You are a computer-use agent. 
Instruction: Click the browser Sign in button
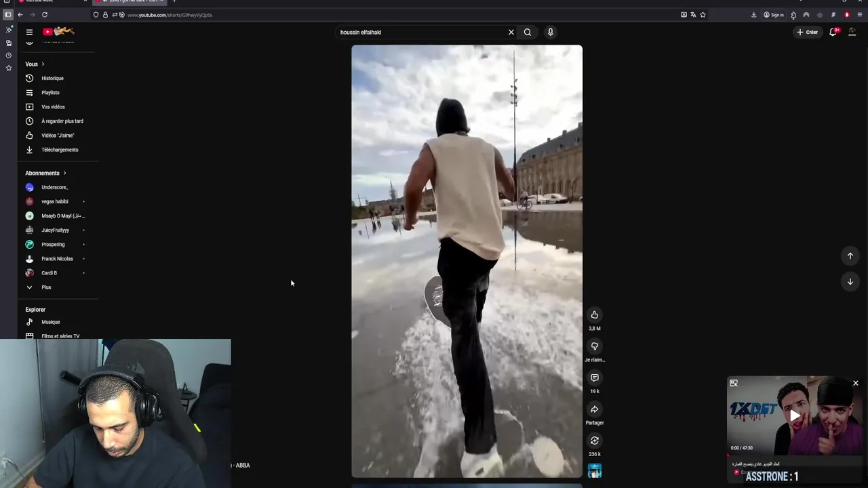click(774, 15)
